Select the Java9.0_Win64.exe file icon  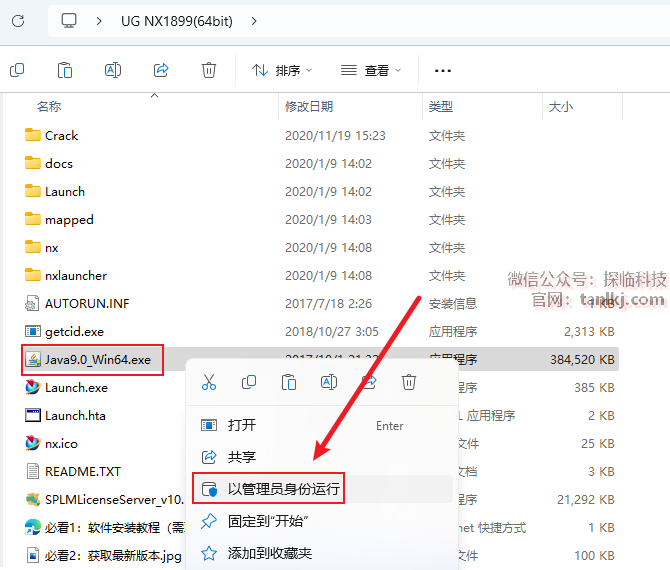tap(33, 359)
